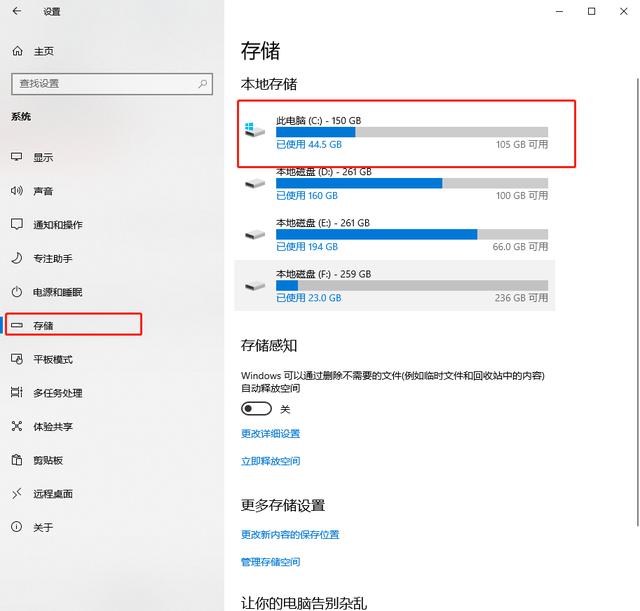Toggle the Storage Sense (存储感知) switch
This screenshot has height=611, width=640.
tap(257, 409)
